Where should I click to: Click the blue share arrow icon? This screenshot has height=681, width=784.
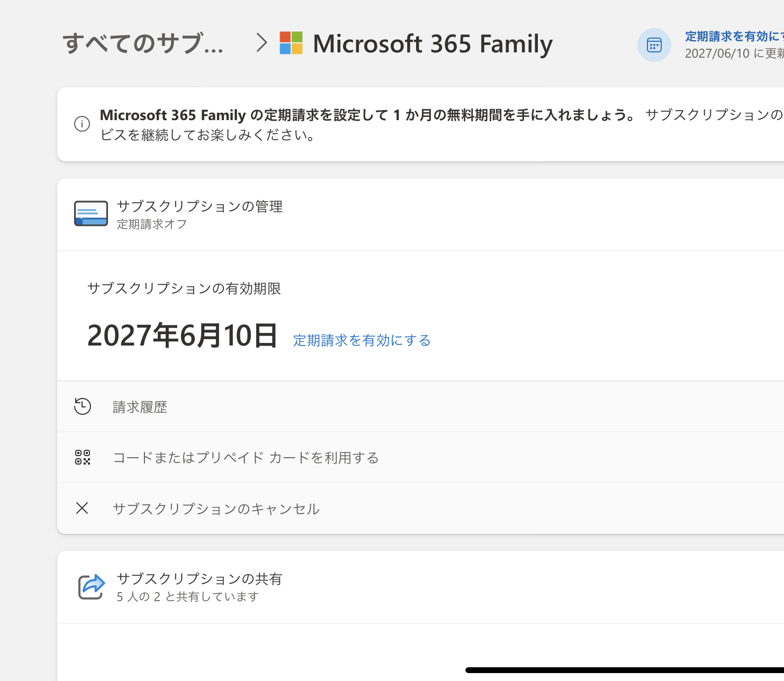click(x=92, y=586)
